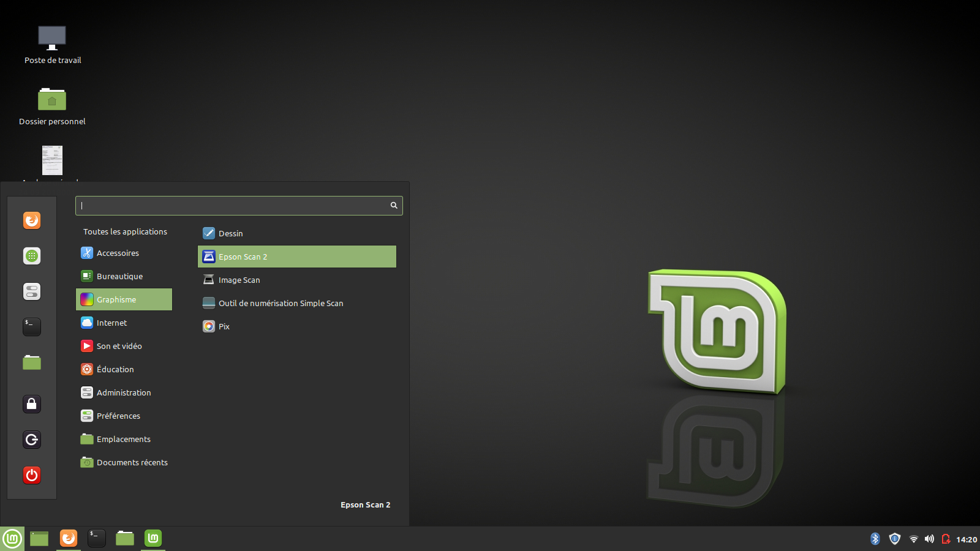Click the Show Desktop taskbar button
Screen dimensions: 980x551
[39, 539]
